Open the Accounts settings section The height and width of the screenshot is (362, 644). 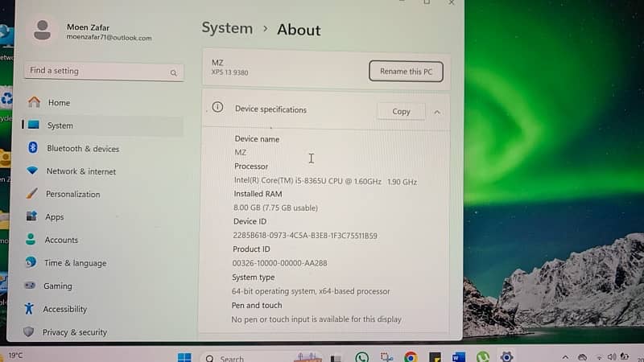[61, 240]
